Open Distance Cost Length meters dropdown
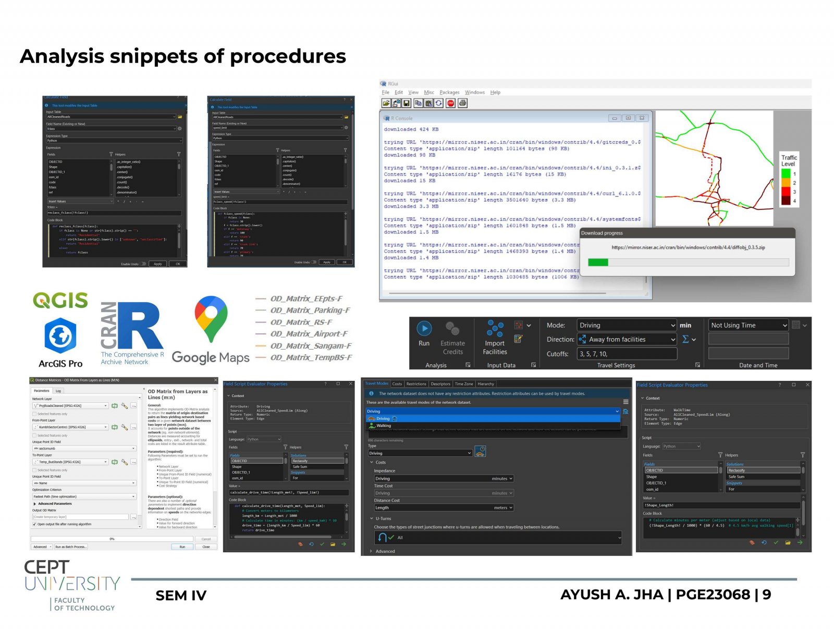This screenshot has width=834, height=644. click(x=444, y=507)
